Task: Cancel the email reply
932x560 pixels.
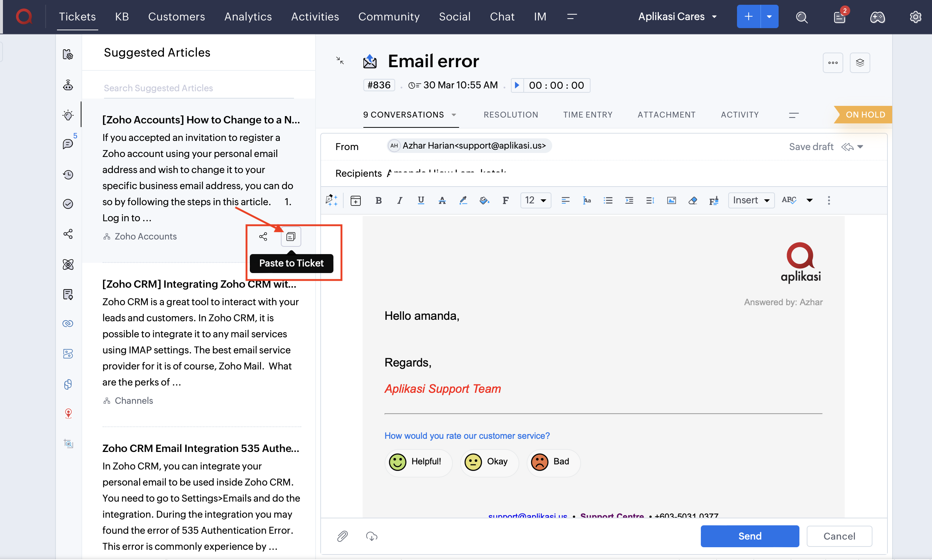Action: 839,536
